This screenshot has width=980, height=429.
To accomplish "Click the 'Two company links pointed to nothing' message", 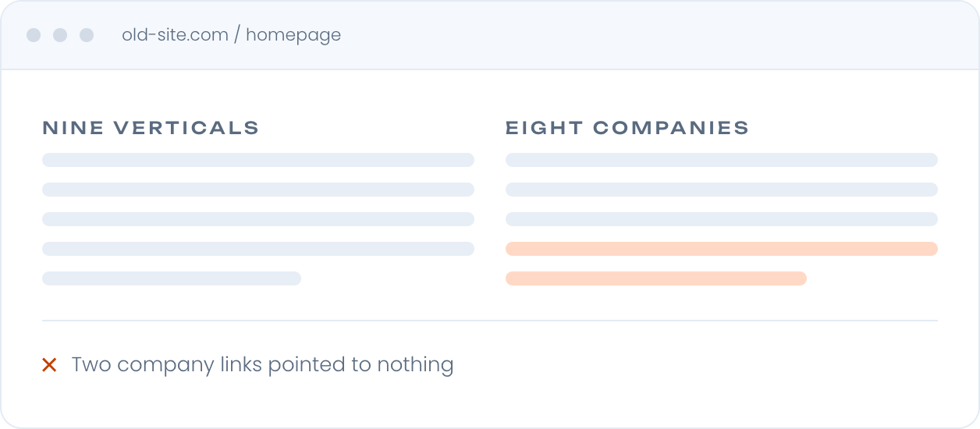I will point(262,365).
